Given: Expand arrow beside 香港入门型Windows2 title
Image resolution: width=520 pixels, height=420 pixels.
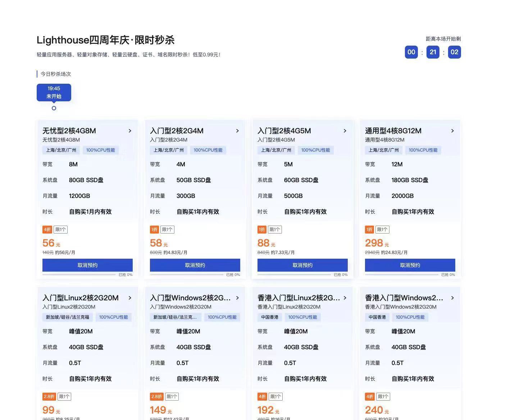Looking at the screenshot, I should (x=452, y=298).
